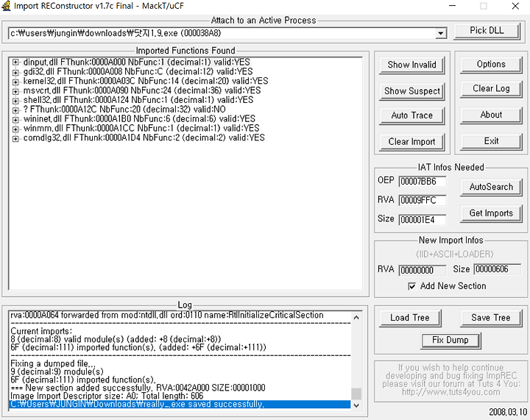This screenshot has height=420, width=530.
Task: Click the Show Invalid button
Action: pyautogui.click(x=411, y=65)
